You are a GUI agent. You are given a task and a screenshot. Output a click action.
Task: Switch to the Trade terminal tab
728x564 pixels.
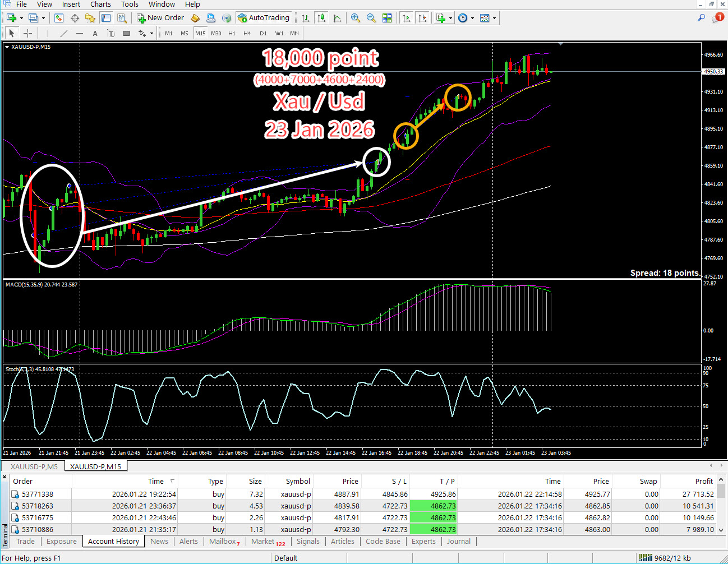point(25,541)
